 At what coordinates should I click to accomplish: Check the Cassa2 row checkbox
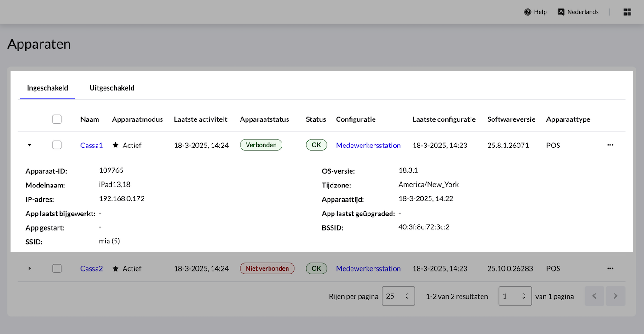tap(57, 268)
